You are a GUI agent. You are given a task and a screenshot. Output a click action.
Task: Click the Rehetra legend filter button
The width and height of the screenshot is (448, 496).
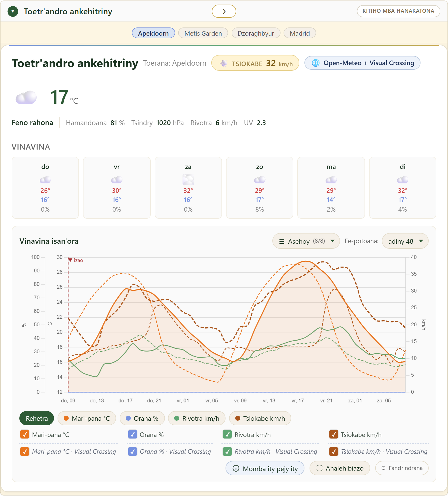click(37, 418)
